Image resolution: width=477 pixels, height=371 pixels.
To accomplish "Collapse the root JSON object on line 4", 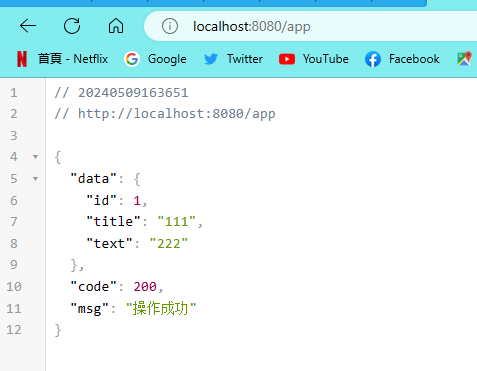I will coord(35,157).
